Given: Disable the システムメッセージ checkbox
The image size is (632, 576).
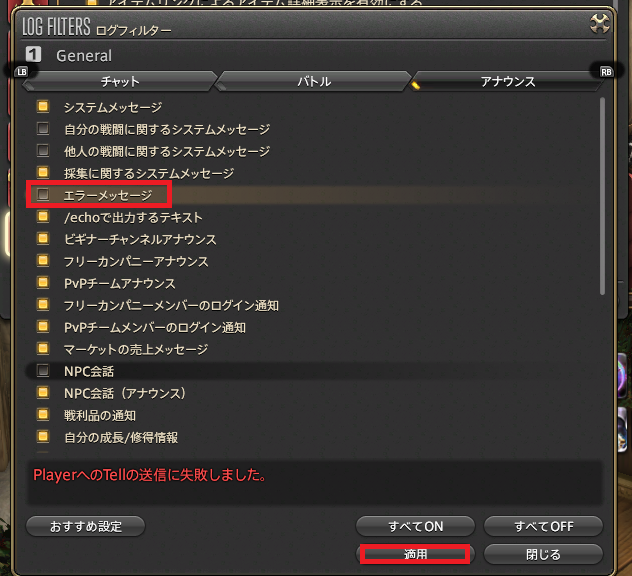Looking at the screenshot, I should [x=43, y=107].
